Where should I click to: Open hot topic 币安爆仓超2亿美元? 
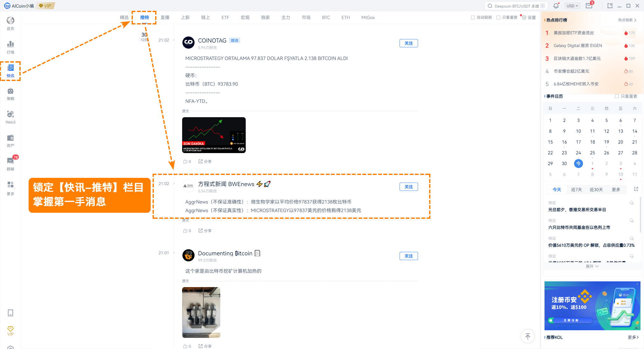click(x=571, y=71)
